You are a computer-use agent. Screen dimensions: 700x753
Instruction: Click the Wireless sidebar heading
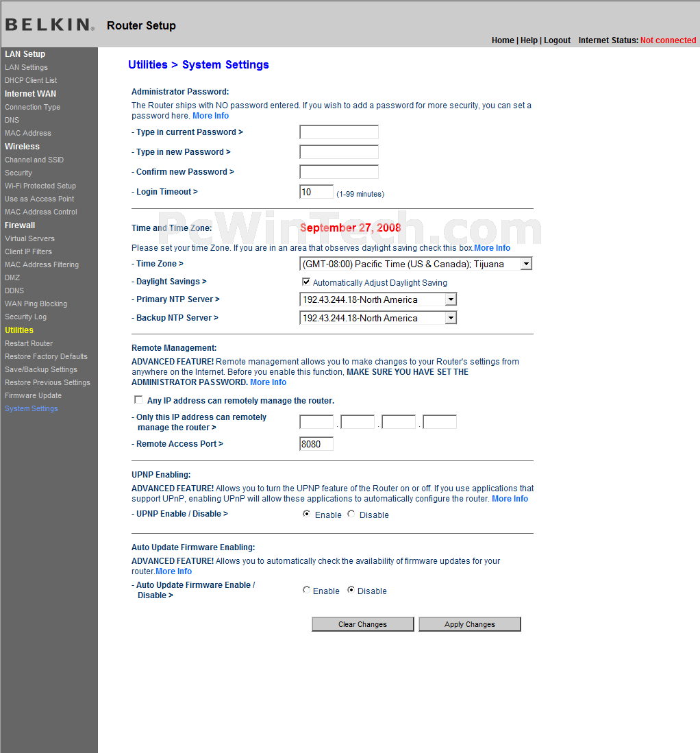click(x=22, y=147)
